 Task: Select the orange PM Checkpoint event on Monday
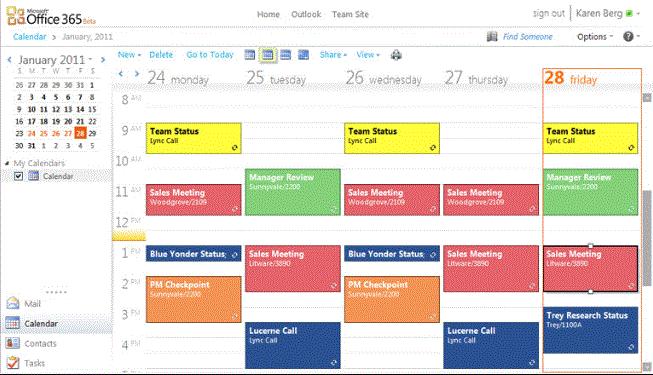[x=194, y=299]
